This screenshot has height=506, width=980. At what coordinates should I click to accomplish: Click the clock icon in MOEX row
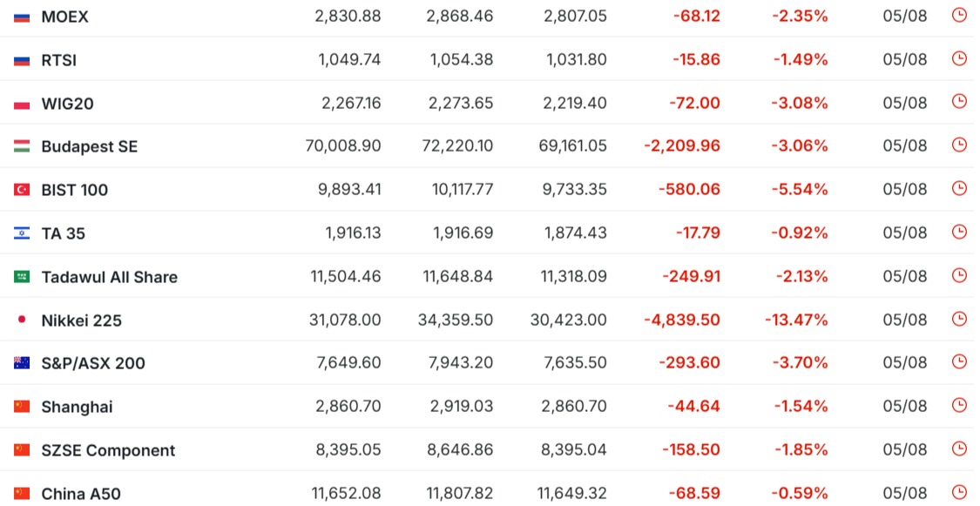pyautogui.click(x=959, y=15)
